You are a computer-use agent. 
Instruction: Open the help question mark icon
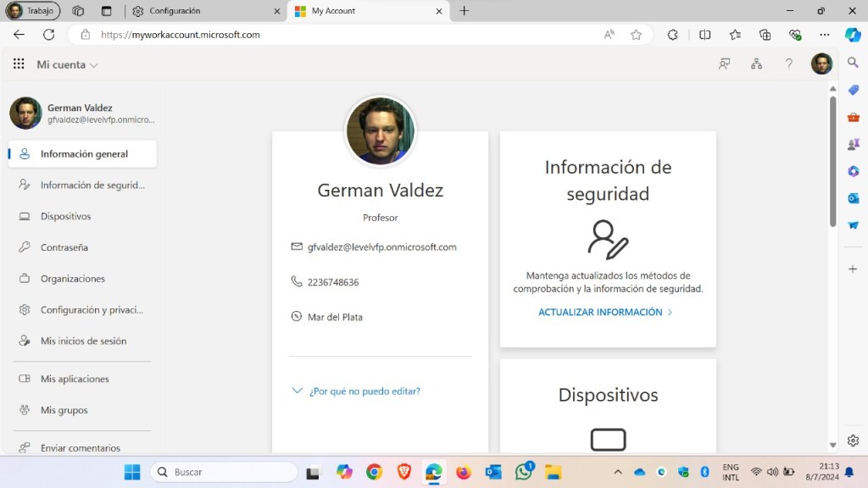(788, 64)
